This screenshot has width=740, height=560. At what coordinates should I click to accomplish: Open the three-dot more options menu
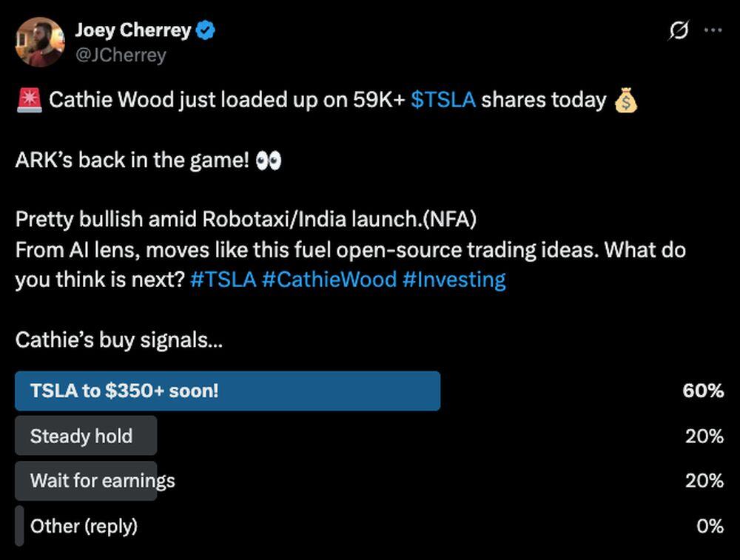pyautogui.click(x=713, y=30)
